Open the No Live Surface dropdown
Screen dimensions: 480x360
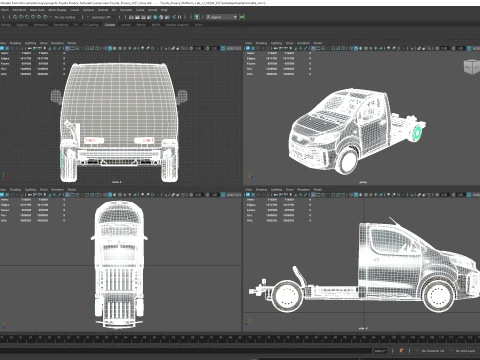click(x=65, y=17)
